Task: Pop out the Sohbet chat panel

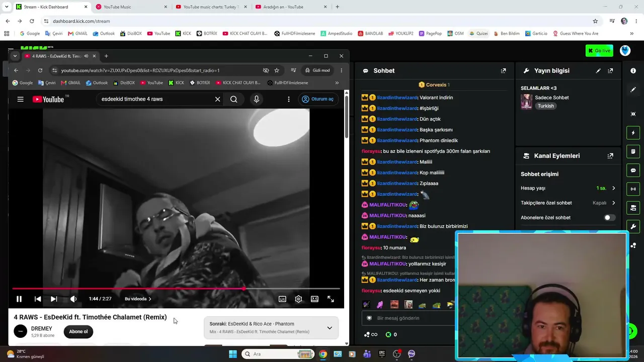Action: (x=503, y=71)
